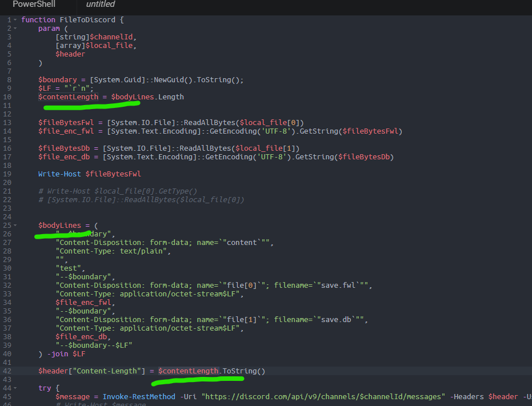Image resolution: width=532 pixels, height=406 pixels.
Task: Click $file_enc_fwl declaration on line 14
Action: click(x=66, y=131)
